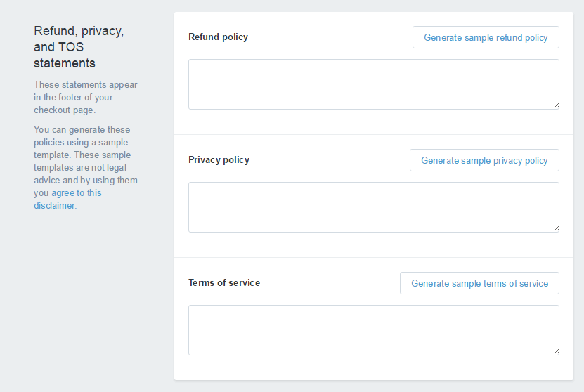Place cursor in Terms of service field

pos(373,330)
